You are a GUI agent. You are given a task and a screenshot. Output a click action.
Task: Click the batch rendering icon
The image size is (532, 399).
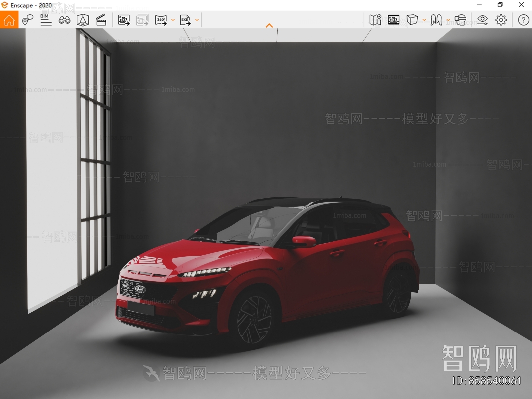pyautogui.click(x=142, y=20)
